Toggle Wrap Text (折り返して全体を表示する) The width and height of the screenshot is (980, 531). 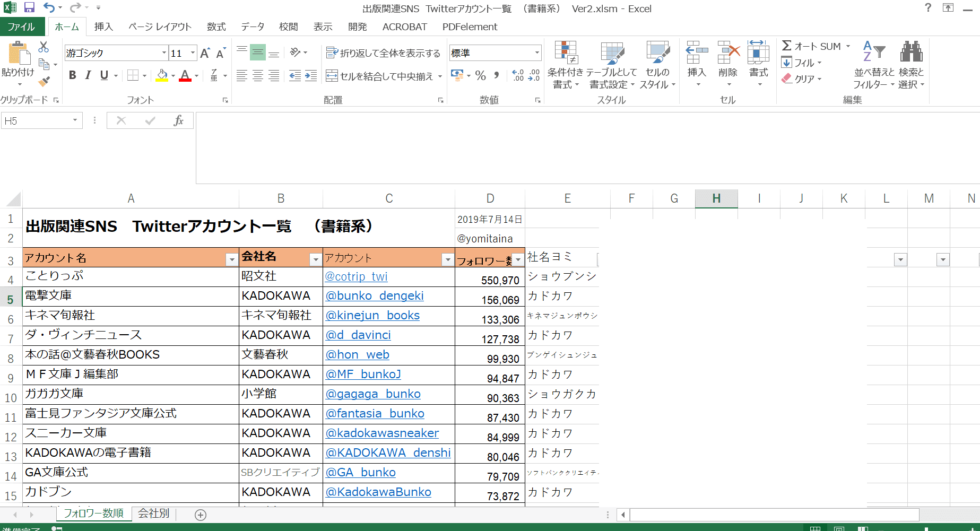tap(383, 53)
